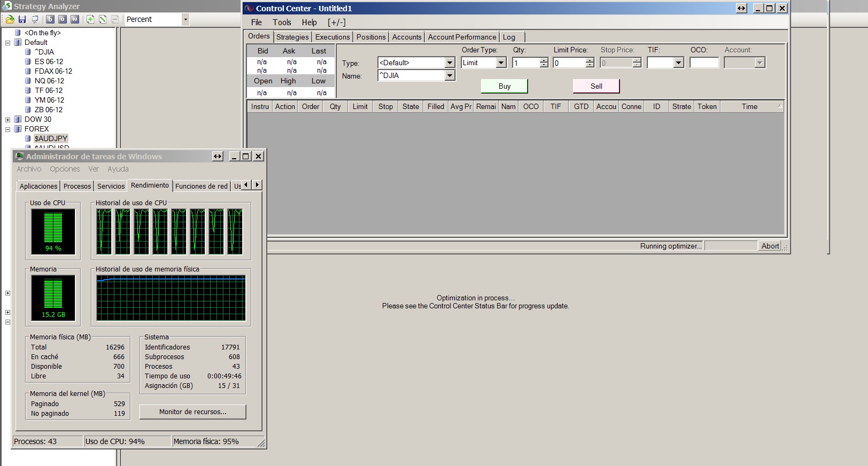Click the 'o' optimize toolbar icon
868x466 pixels.
(62, 19)
